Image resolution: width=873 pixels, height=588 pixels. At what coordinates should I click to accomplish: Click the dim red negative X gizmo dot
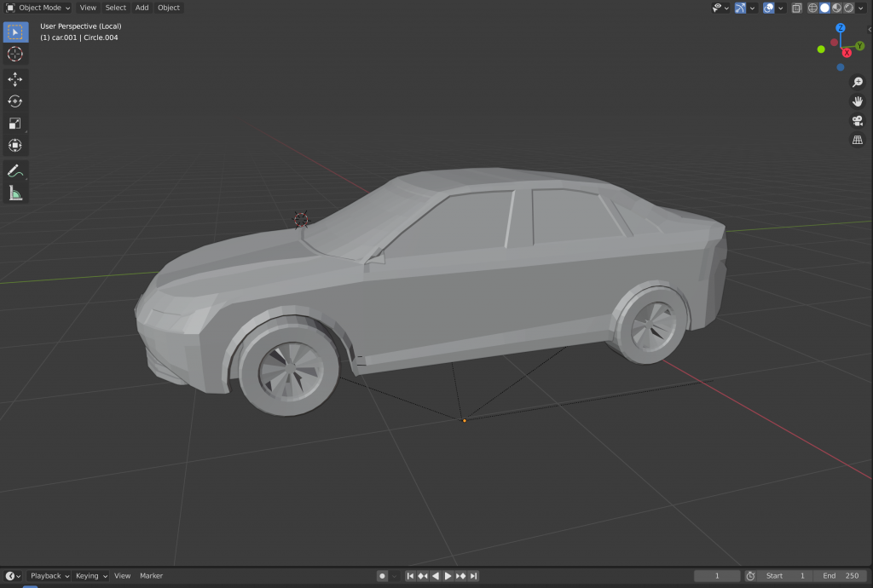[834, 43]
